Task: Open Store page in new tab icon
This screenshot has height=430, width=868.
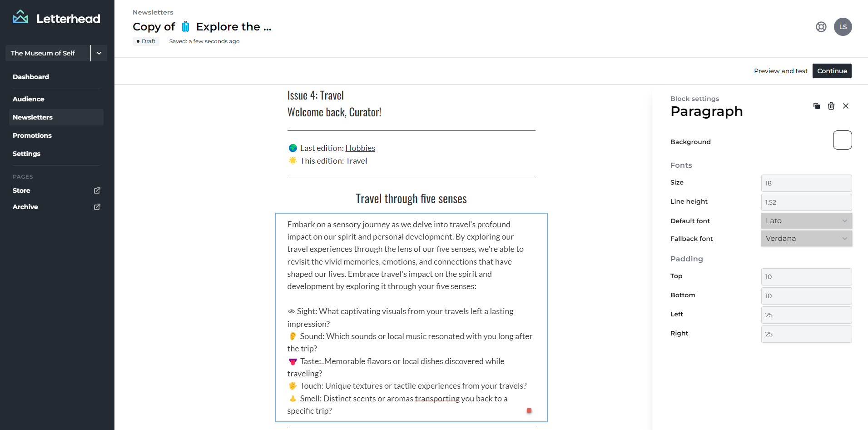Action: click(x=97, y=190)
